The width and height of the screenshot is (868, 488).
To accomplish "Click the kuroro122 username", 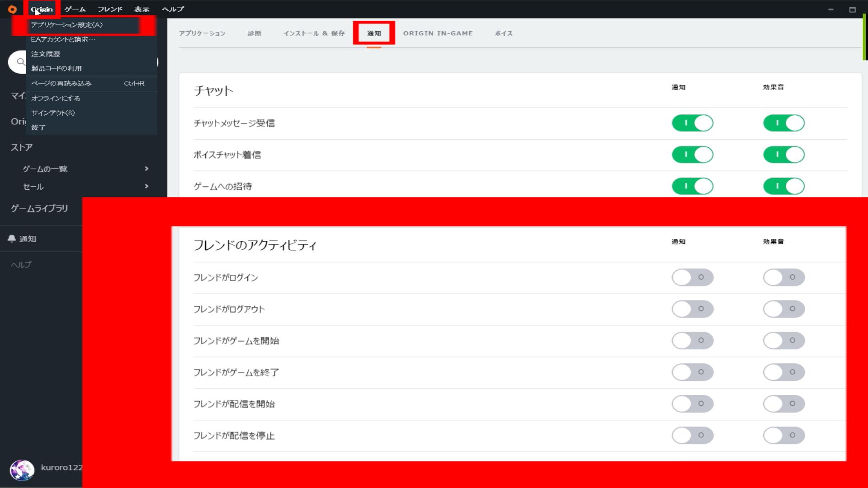I will tap(61, 467).
